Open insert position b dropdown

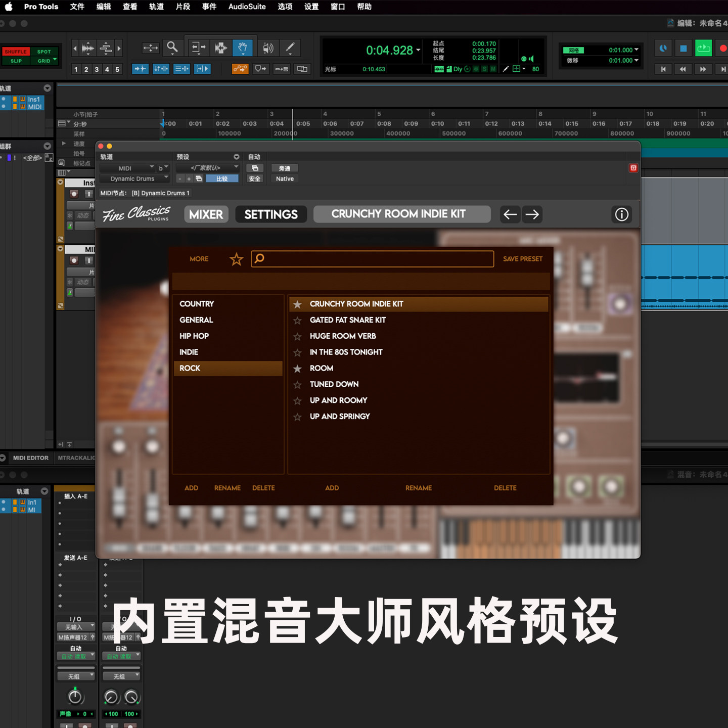click(x=163, y=168)
